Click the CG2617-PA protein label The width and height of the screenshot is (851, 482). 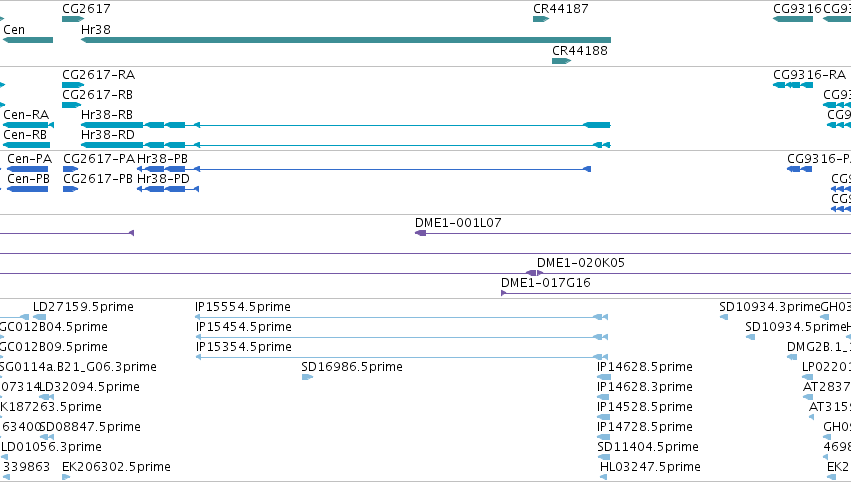99,158
